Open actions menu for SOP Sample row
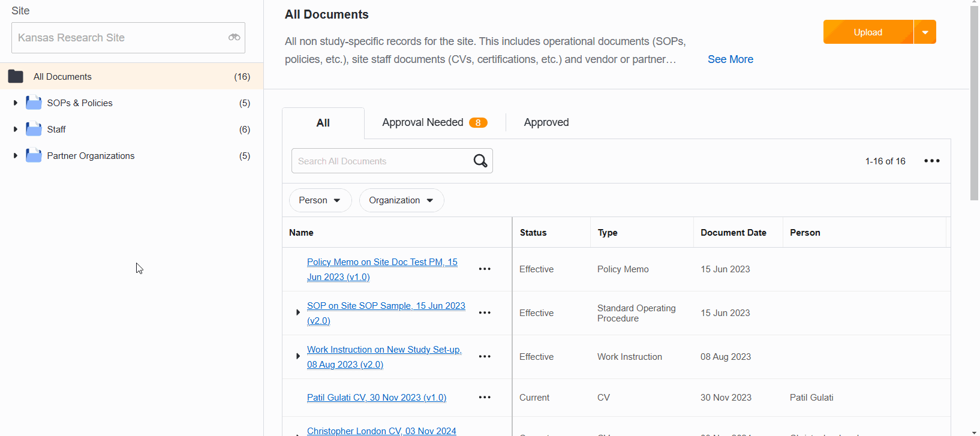 [485, 313]
